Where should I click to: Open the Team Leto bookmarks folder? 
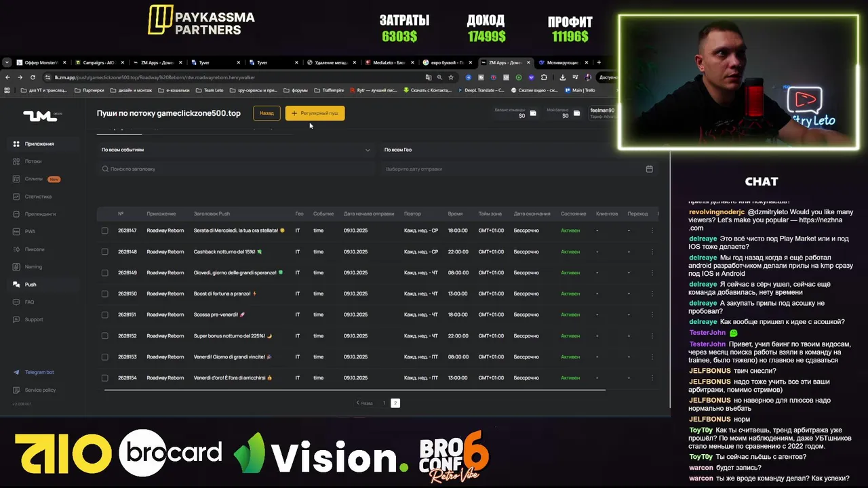coord(210,90)
